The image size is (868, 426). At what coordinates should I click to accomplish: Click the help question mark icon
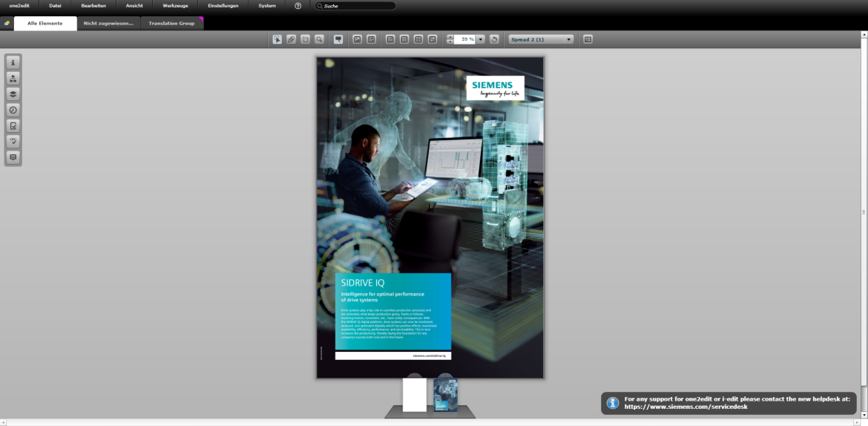coord(297,5)
